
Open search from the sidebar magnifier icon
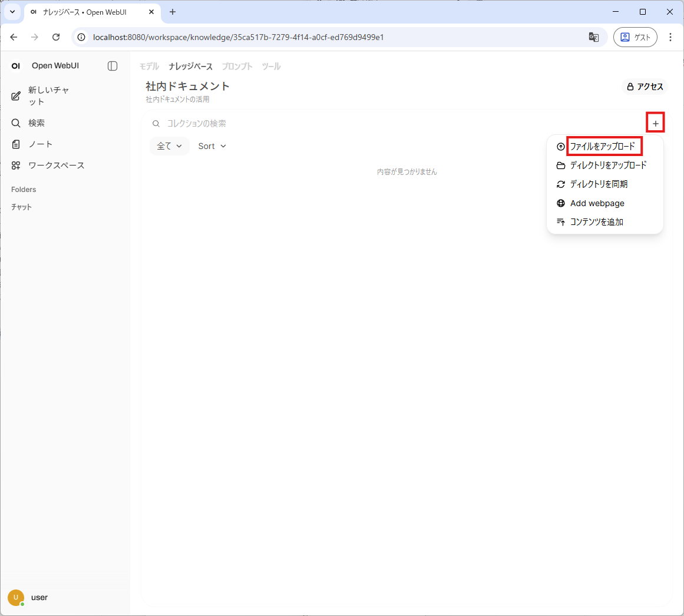coord(16,123)
